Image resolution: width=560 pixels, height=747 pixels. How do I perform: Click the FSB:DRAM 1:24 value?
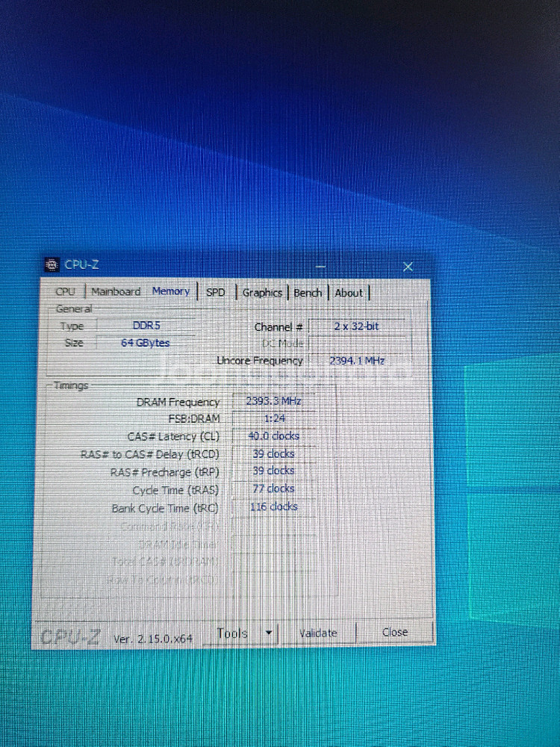click(x=275, y=419)
